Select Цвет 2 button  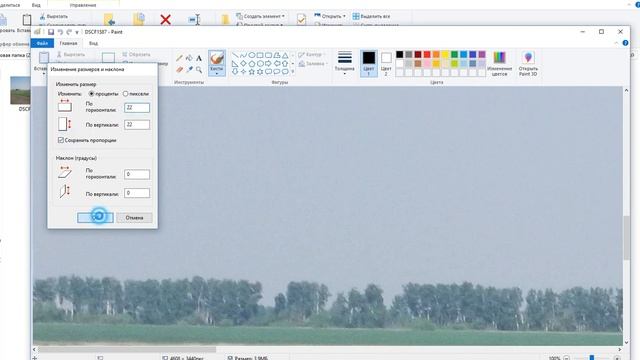[x=386, y=63]
